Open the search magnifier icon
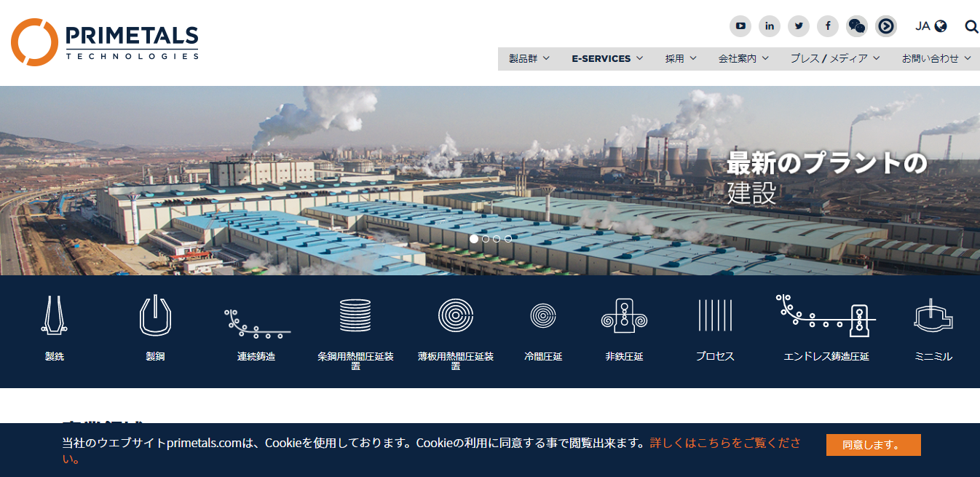This screenshot has height=477, width=980. tap(972, 26)
